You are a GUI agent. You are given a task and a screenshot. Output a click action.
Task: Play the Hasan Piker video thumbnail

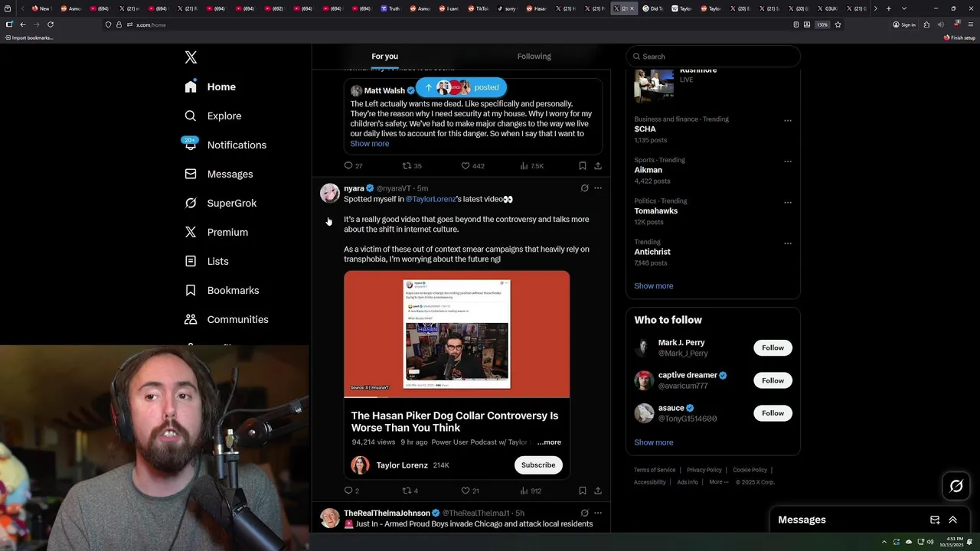[x=456, y=334]
